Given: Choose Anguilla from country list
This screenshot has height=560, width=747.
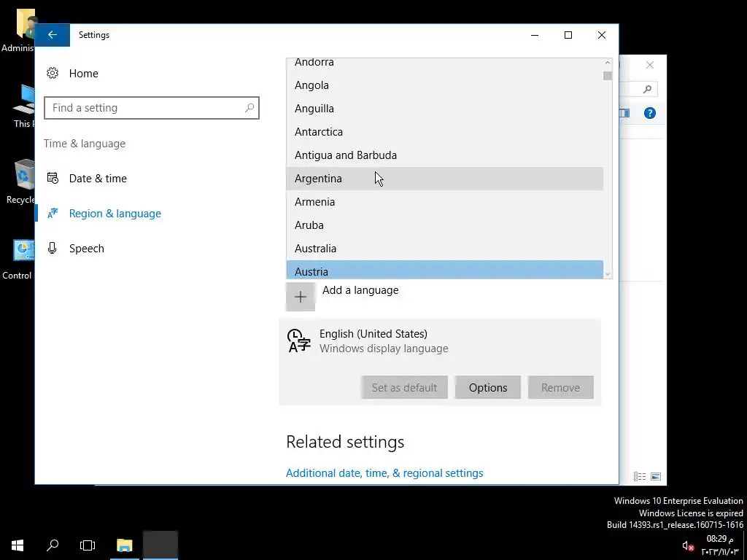Looking at the screenshot, I should [444, 109].
